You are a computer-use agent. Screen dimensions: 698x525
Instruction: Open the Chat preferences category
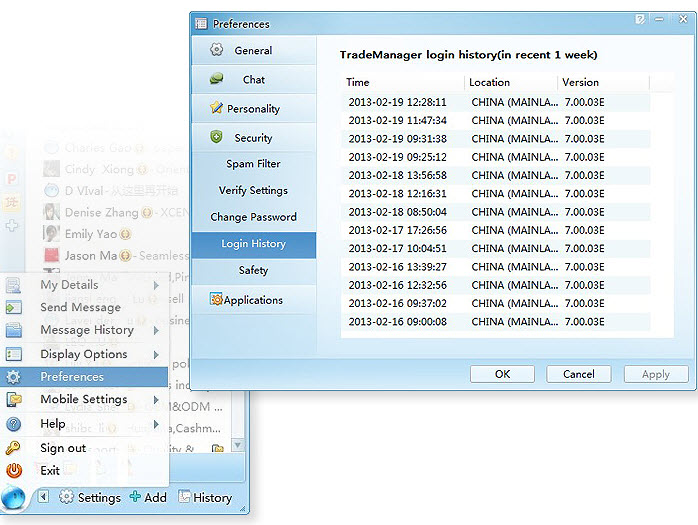[253, 80]
